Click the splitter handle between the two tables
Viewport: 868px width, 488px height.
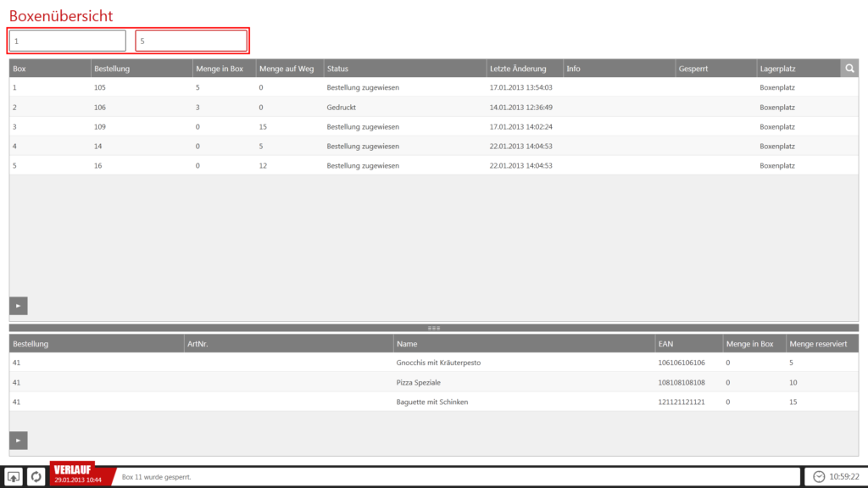434,328
